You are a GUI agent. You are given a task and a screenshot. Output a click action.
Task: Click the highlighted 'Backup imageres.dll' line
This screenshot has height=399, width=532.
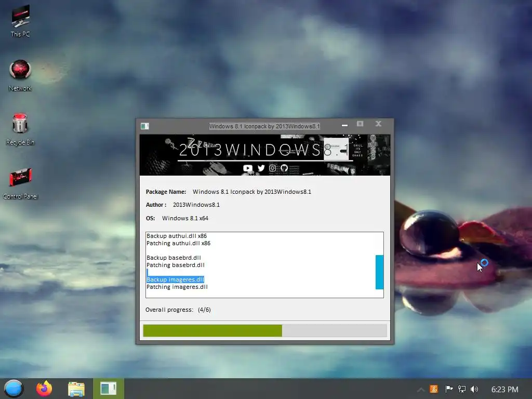click(x=175, y=280)
